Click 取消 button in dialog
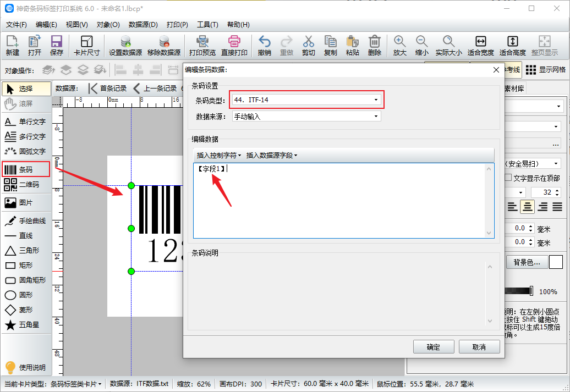 tap(479, 347)
